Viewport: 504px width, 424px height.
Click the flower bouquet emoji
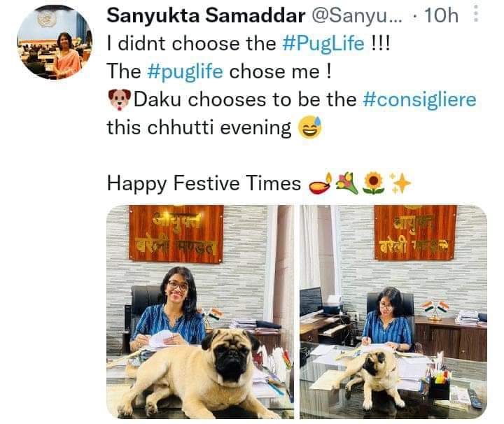(x=347, y=183)
